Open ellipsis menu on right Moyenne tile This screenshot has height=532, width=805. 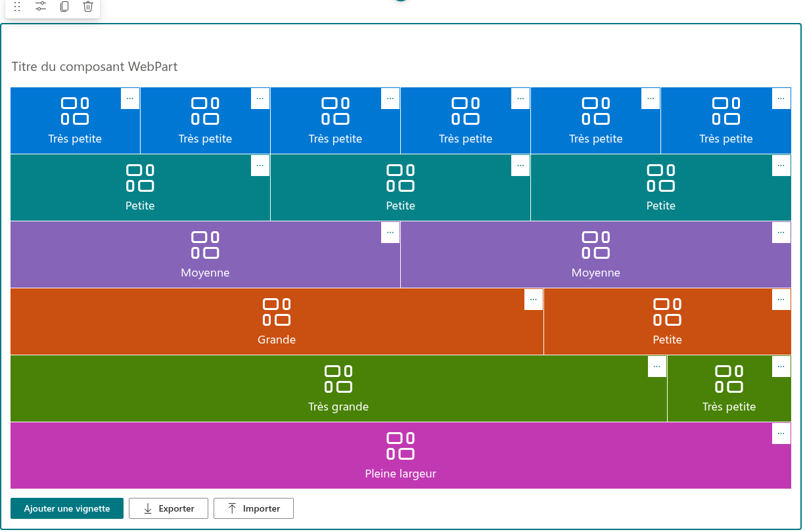(781, 233)
